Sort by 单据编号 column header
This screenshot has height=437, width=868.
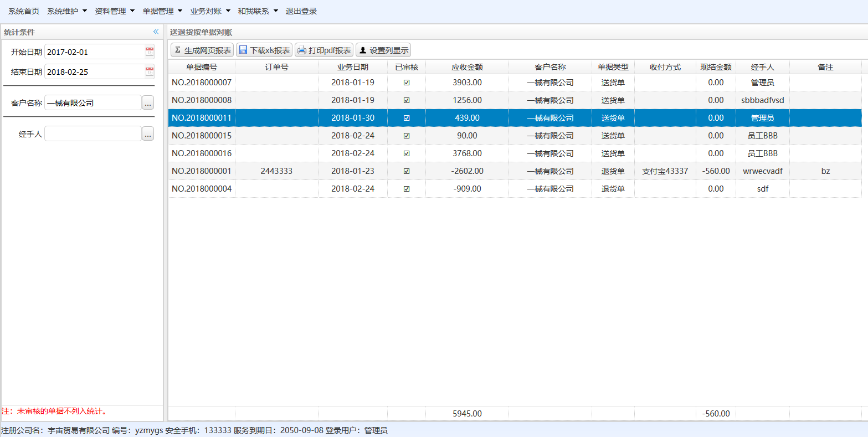(202, 66)
